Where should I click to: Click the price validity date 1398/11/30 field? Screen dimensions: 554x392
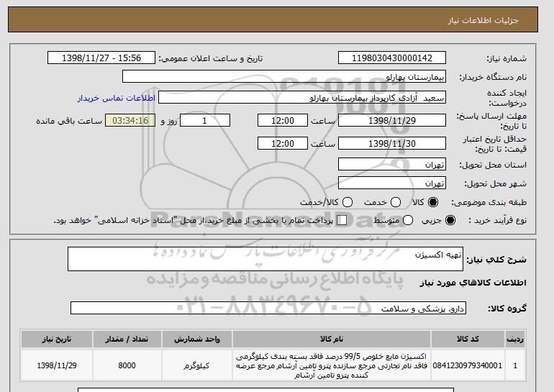coord(392,143)
